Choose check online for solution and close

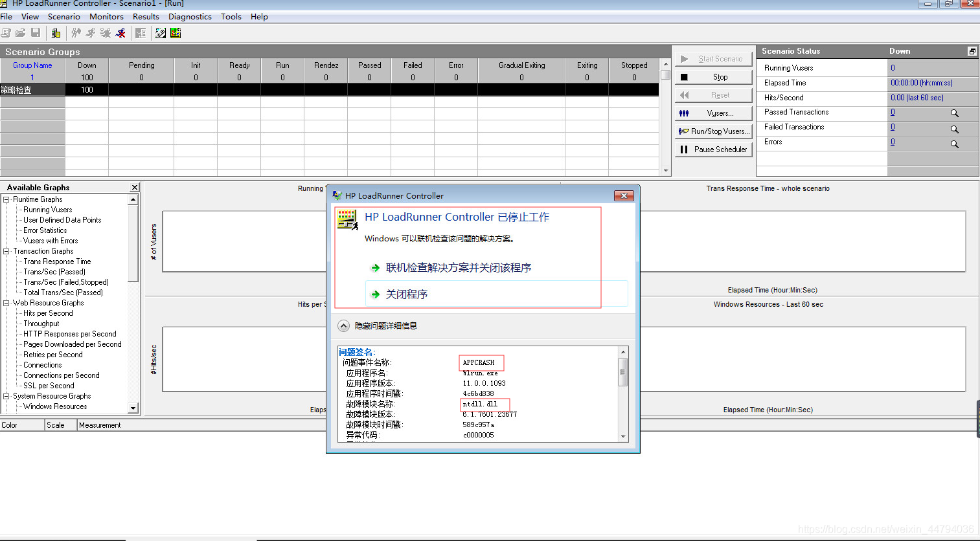pos(459,268)
